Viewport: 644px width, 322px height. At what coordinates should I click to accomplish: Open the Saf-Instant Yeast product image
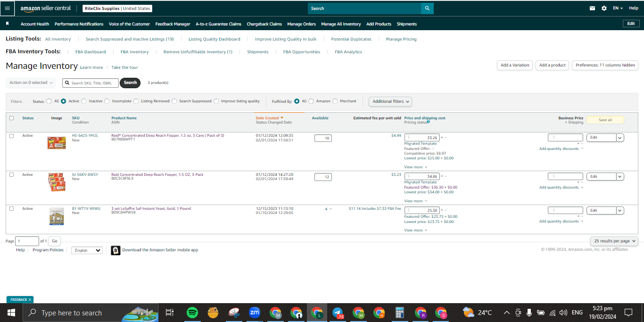pos(57,216)
